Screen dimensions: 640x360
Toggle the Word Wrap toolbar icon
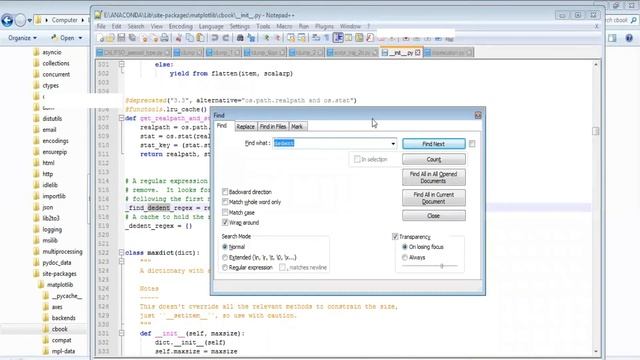(316, 38)
